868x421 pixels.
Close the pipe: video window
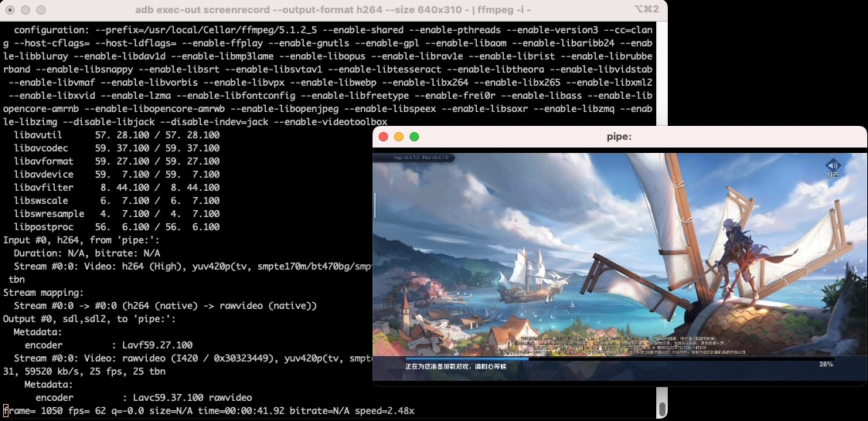(x=383, y=137)
